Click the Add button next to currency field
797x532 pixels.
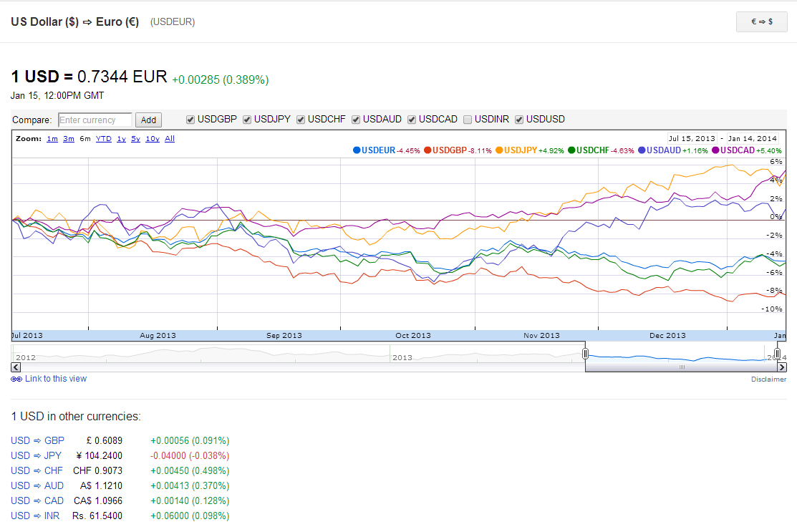tap(148, 120)
